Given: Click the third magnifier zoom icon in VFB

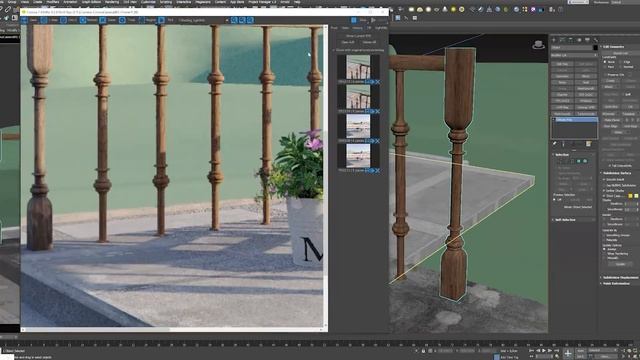Looking at the screenshot, I should pos(250,20).
